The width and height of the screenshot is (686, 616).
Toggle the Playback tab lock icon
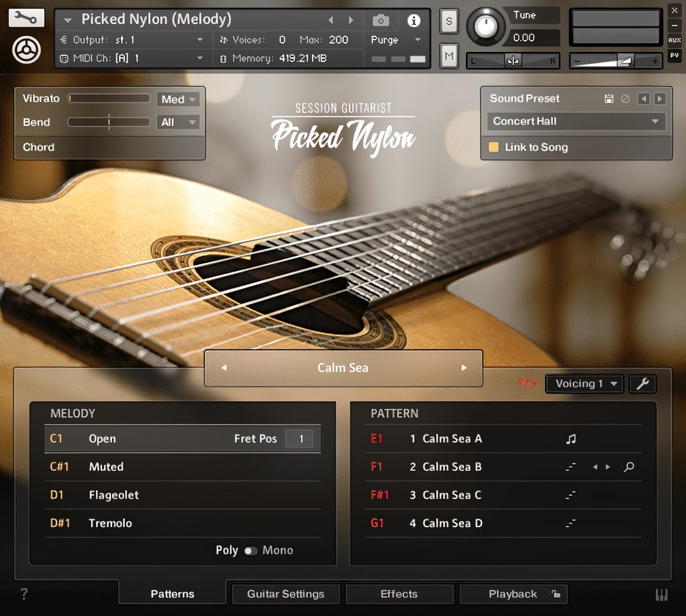[555, 594]
